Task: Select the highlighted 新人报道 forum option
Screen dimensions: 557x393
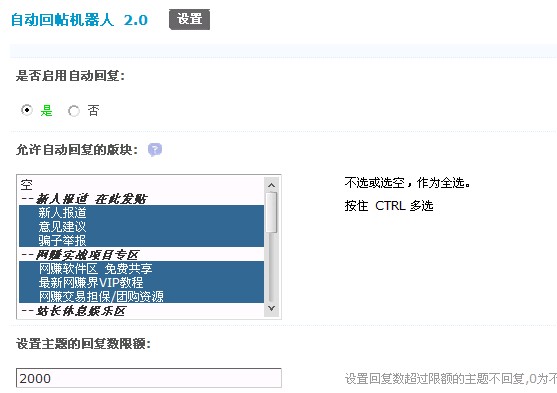Action: click(x=141, y=212)
